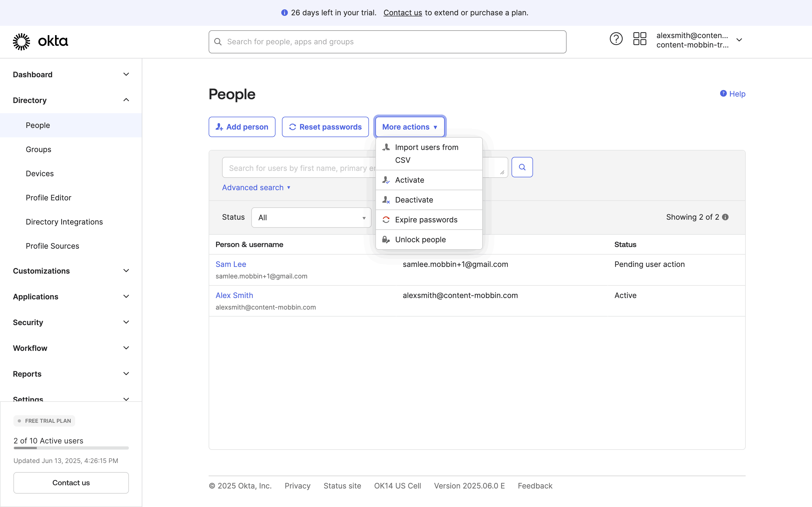Select Unlock people menu item
This screenshot has width=812, height=507.
pyautogui.click(x=421, y=240)
